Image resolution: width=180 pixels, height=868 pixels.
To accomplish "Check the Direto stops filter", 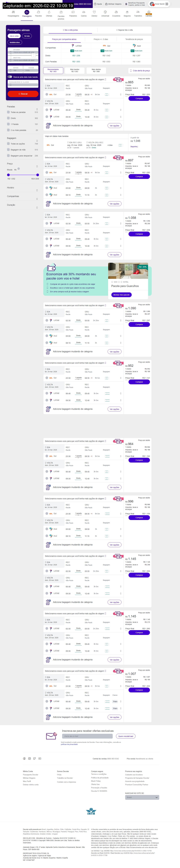I will tap(8, 118).
